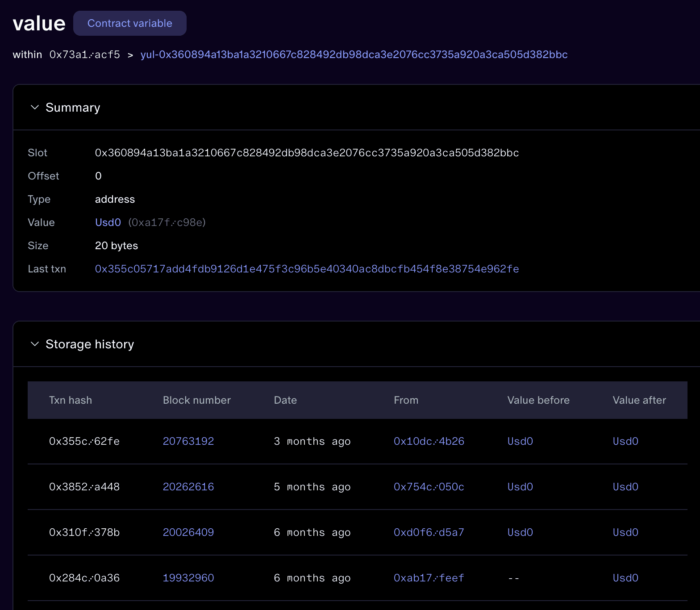Collapse the Summary section chevron
The height and width of the screenshot is (610, 700).
pos(34,108)
